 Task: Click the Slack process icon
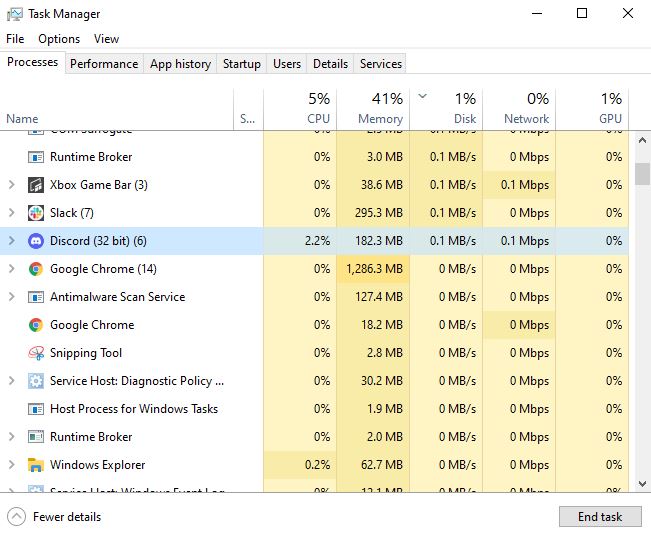(x=35, y=213)
